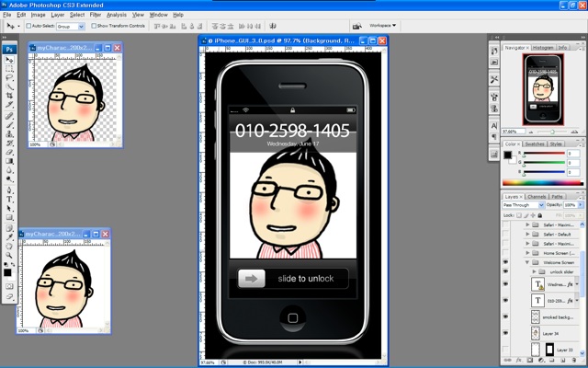Viewport: 588px width, 368px height.
Task: Open the Workspace dropdown
Action: [x=382, y=26]
